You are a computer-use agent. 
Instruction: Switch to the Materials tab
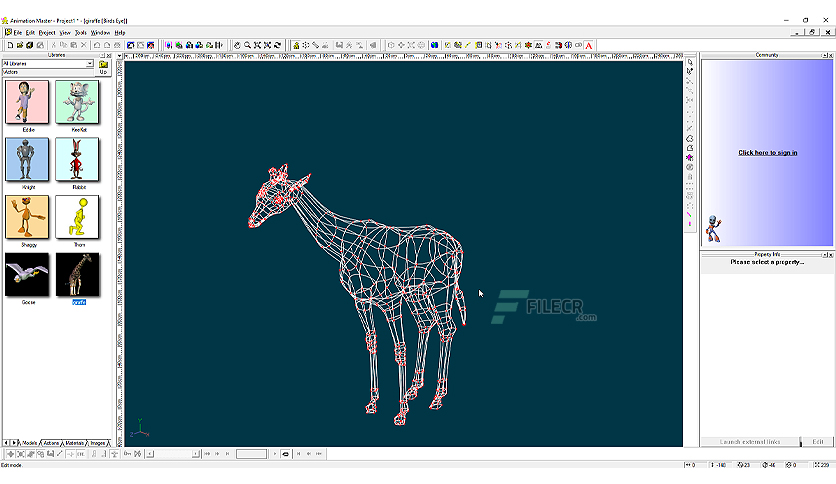coord(75,443)
